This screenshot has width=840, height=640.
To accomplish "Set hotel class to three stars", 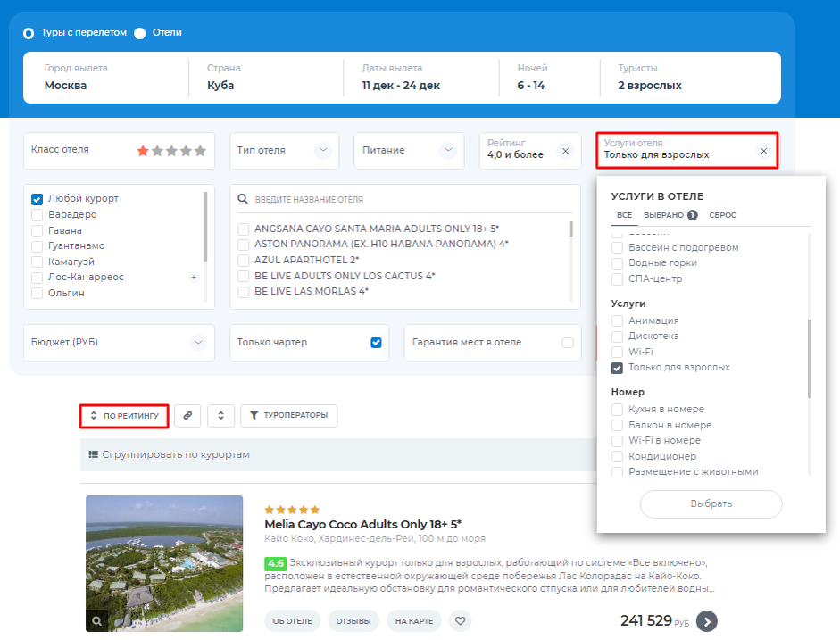I will point(171,151).
